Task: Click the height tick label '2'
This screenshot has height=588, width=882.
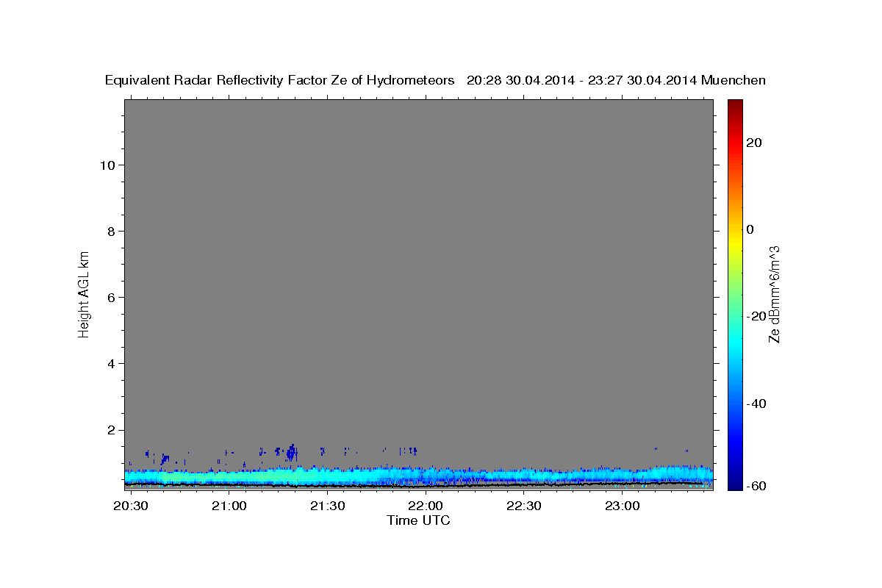Action: pos(110,429)
